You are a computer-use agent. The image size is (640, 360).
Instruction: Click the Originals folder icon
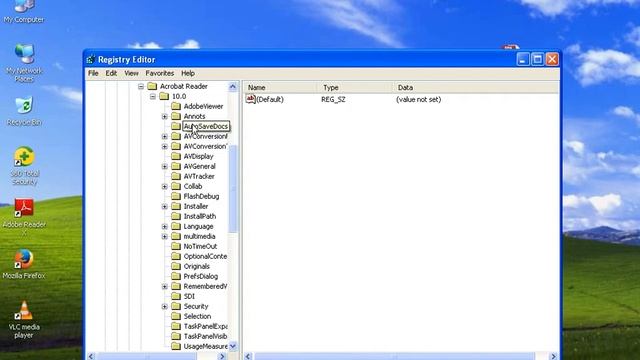(176, 266)
